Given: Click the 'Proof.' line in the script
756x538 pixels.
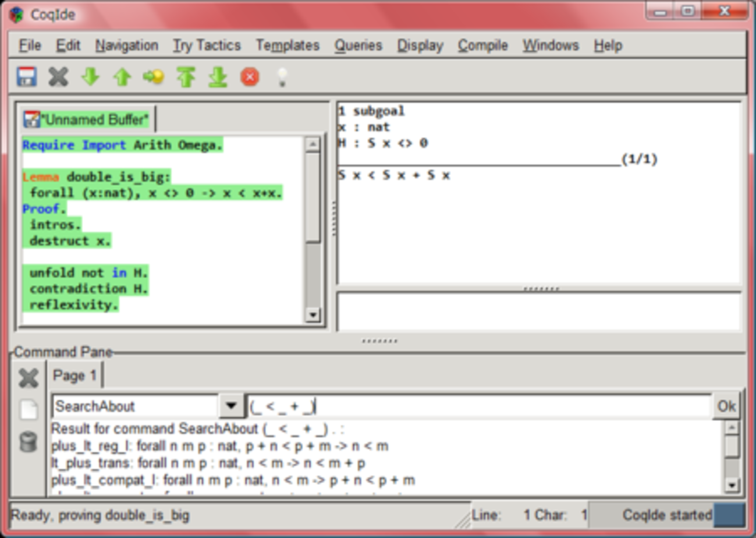Looking at the screenshot, I should (x=45, y=208).
